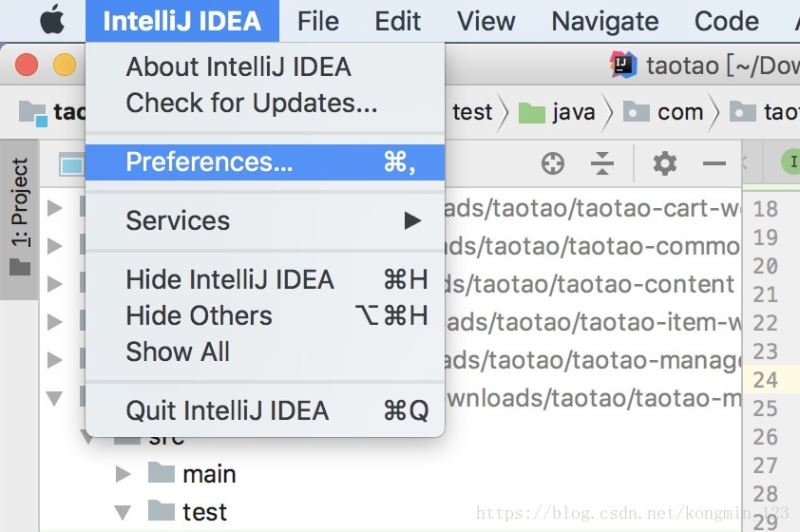Open the Project panel gear settings

664,163
